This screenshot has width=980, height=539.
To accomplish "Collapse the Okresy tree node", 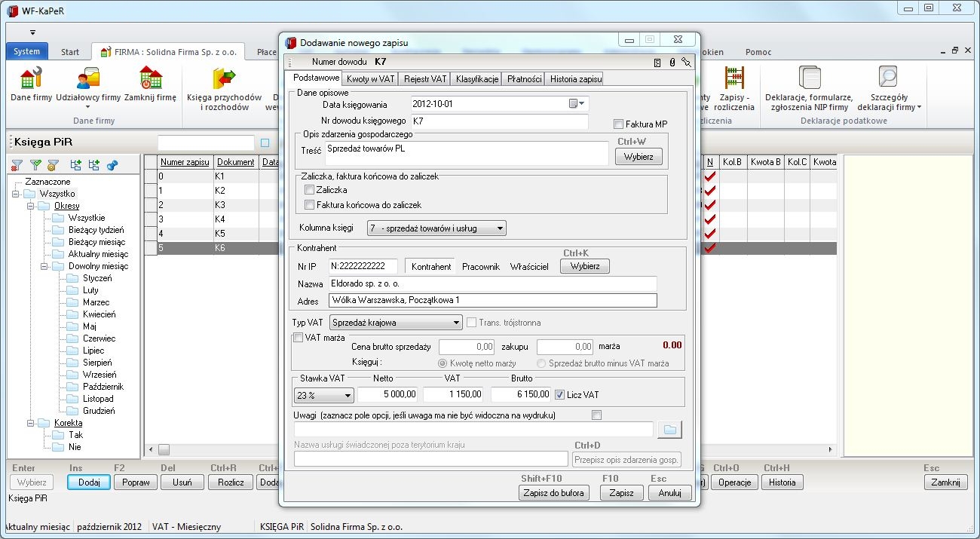I will (x=29, y=206).
